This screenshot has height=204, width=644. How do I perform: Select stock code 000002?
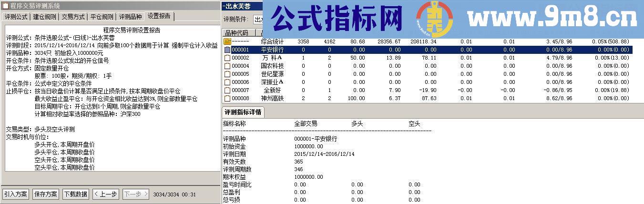(240, 58)
